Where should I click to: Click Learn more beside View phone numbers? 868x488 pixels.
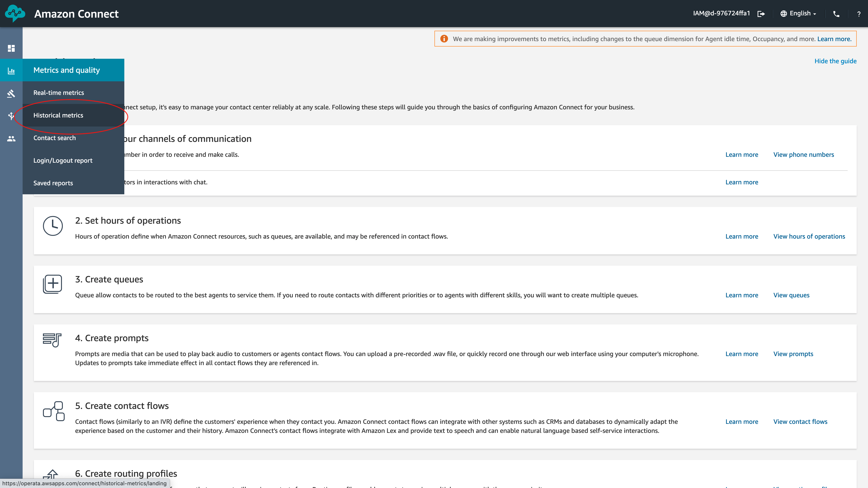742,155
